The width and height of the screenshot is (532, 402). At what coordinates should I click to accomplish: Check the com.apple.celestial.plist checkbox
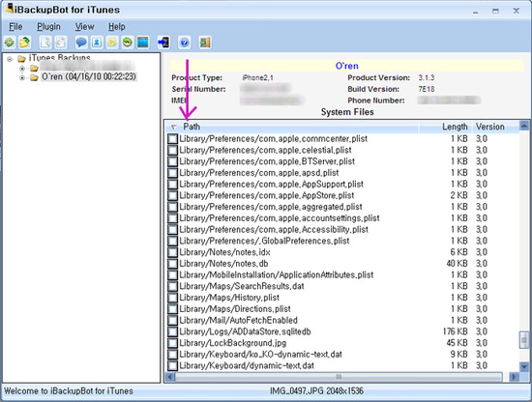tap(173, 150)
